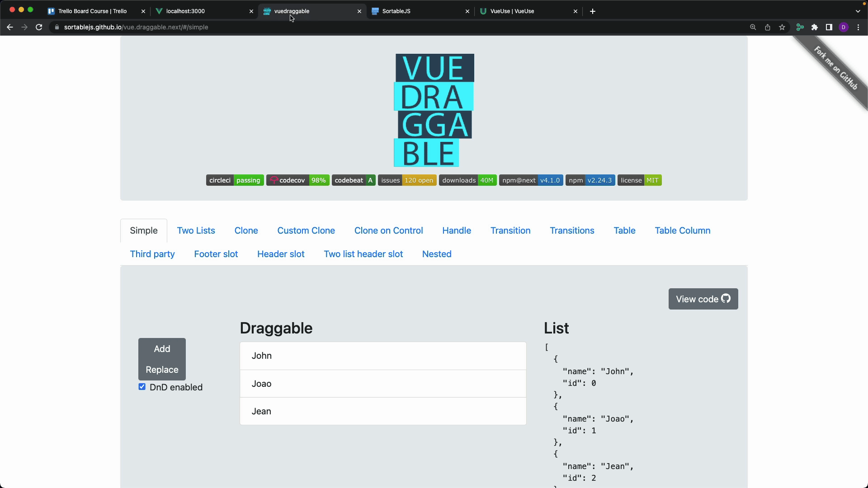
Task: Select the Simple tab
Action: [144, 230]
